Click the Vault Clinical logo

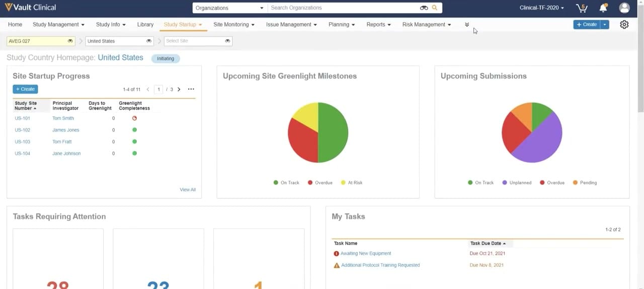[x=30, y=8]
